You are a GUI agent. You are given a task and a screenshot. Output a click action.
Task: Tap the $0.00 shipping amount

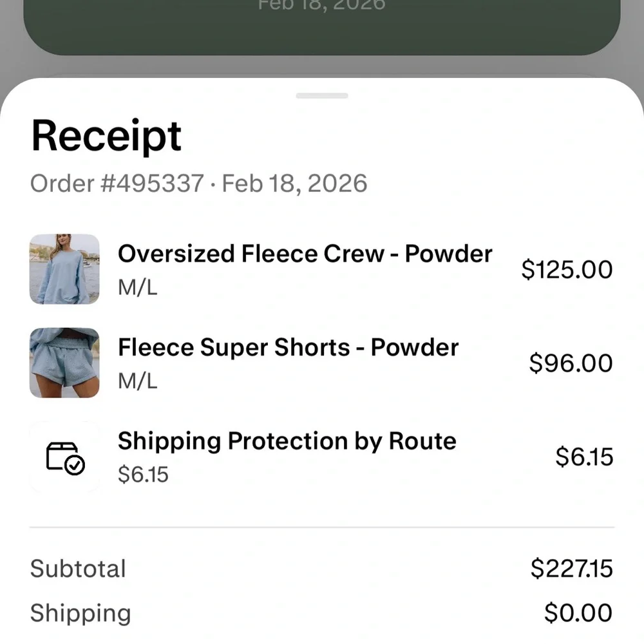point(578,613)
